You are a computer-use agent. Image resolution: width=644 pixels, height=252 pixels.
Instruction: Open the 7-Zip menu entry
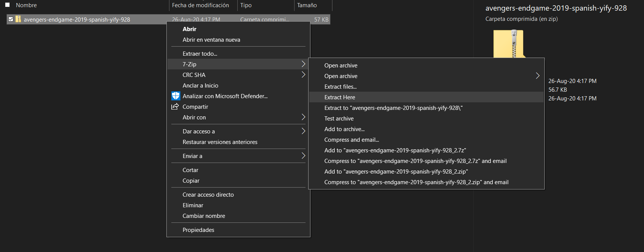coord(238,64)
